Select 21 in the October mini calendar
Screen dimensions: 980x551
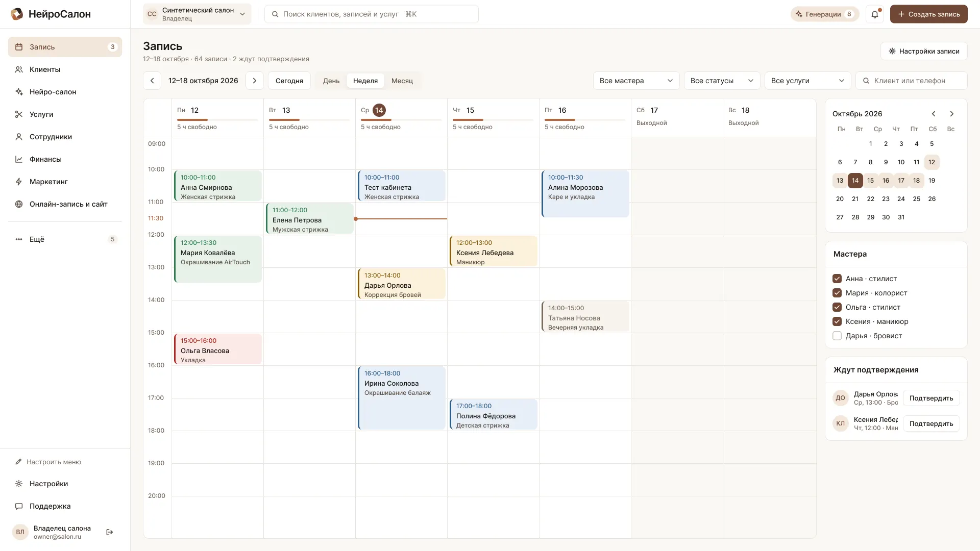pyautogui.click(x=855, y=199)
